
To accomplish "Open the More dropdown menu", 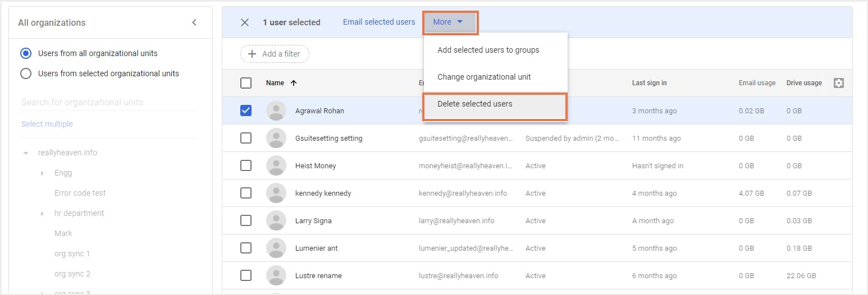I will pos(449,22).
